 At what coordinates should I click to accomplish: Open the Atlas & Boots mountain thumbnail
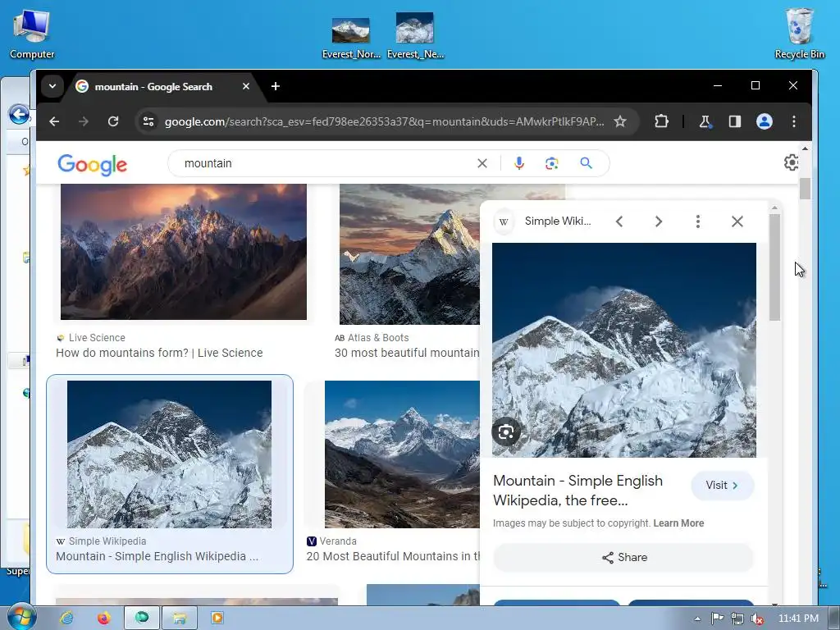(409, 254)
